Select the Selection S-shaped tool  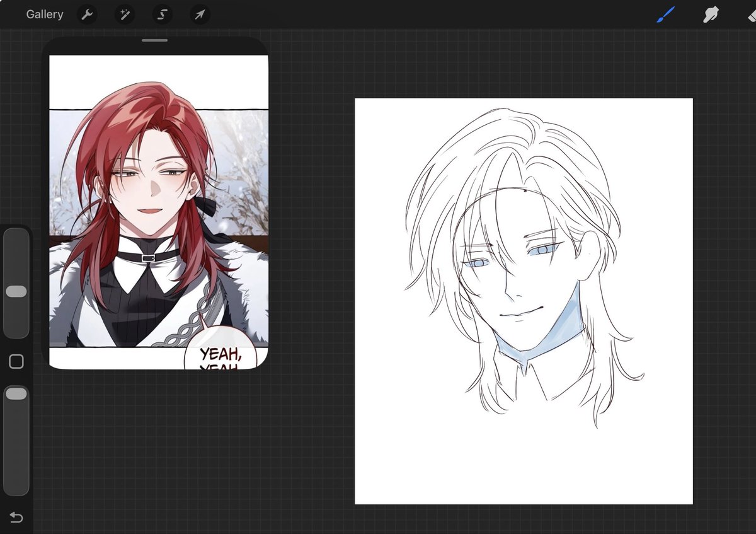click(163, 14)
